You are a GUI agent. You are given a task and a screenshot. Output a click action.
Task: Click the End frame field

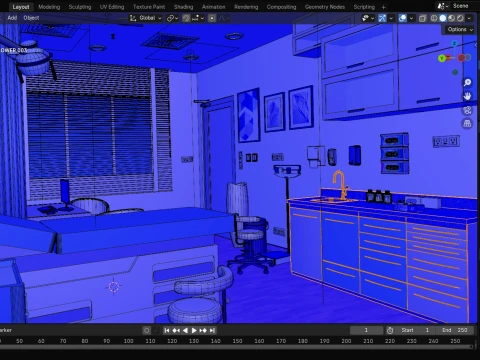tap(455, 330)
